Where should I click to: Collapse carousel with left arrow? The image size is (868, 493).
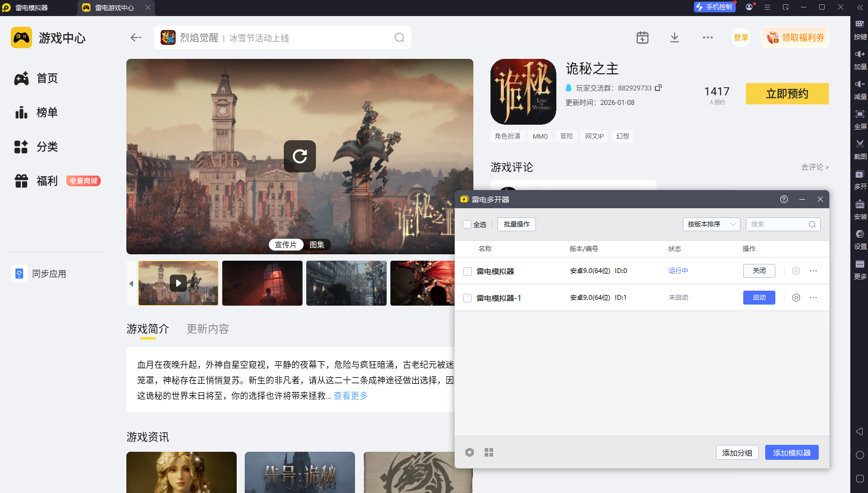pos(131,283)
